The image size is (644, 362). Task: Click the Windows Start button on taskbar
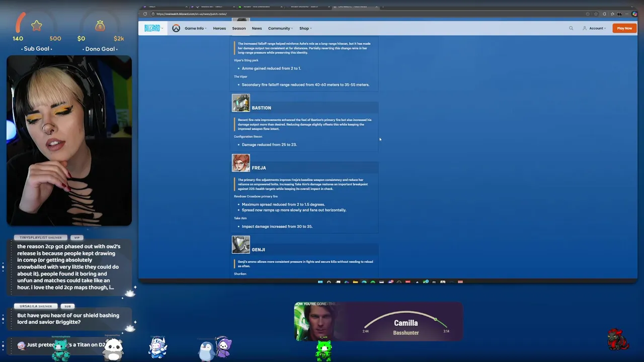320,282
